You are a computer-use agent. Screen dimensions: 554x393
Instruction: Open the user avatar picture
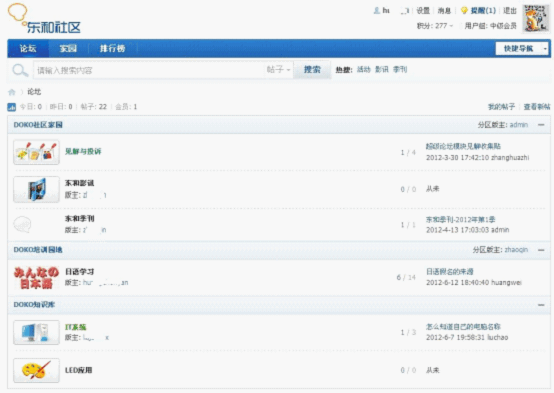[x=536, y=18]
